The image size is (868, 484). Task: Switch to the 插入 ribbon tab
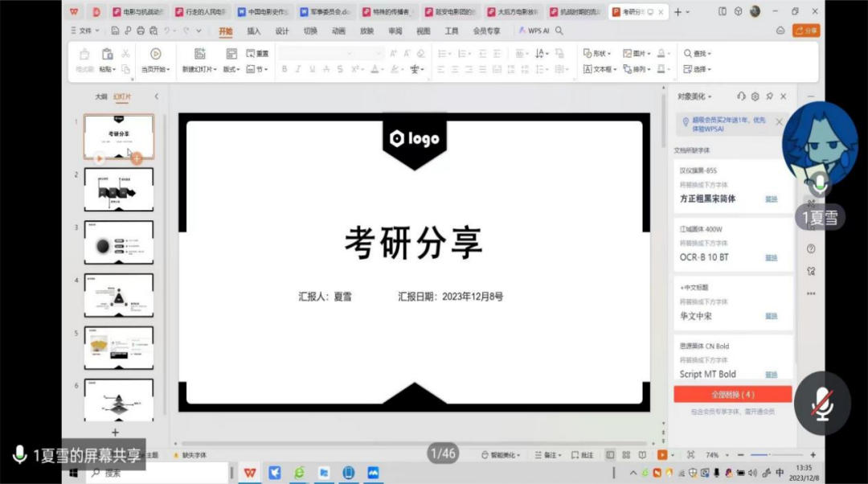[x=254, y=31]
